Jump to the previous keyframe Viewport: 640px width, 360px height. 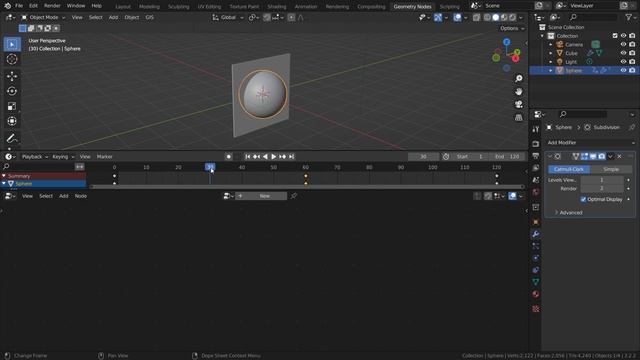click(256, 157)
